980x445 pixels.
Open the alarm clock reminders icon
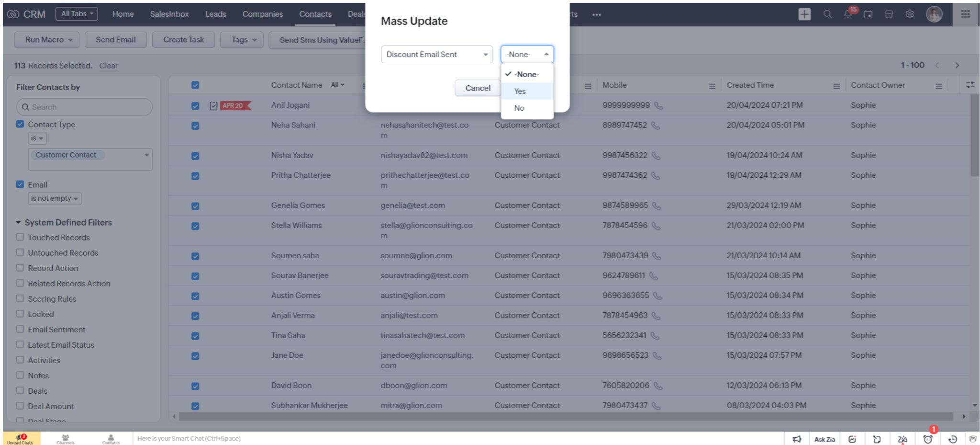927,439
